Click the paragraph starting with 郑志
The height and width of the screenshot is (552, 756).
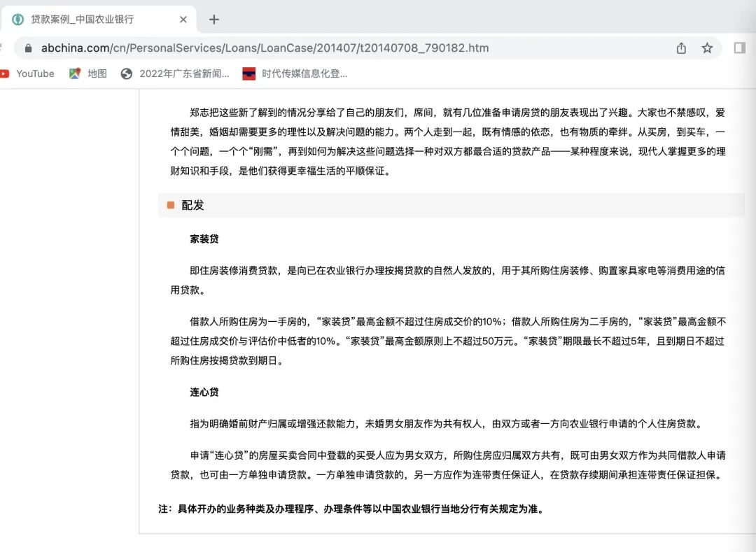[x=448, y=141]
